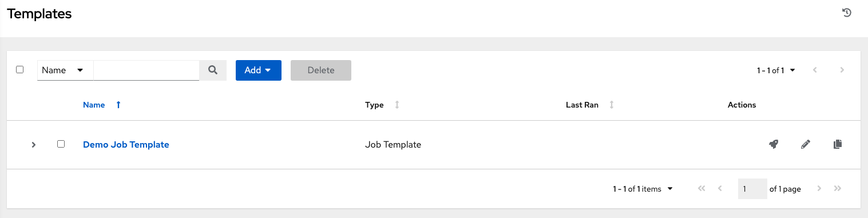Expand the Demo Job Template row details
The width and height of the screenshot is (868, 218).
tap(34, 145)
